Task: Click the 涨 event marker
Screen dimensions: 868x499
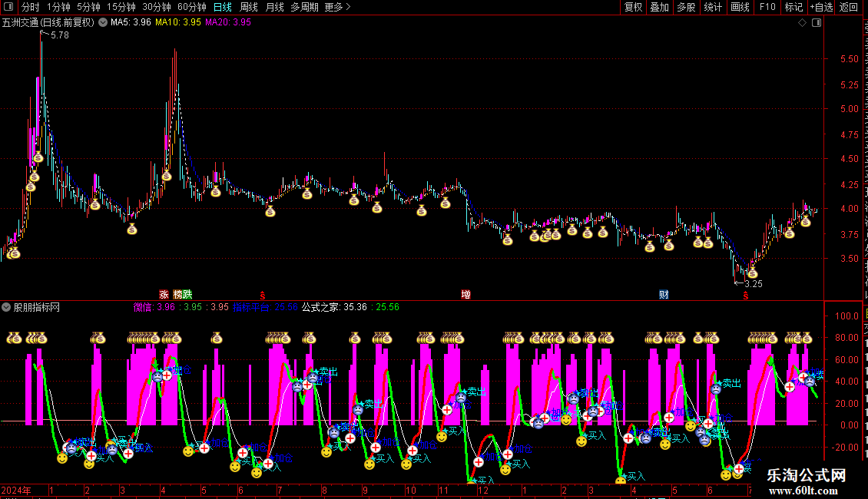Action: pos(164,294)
